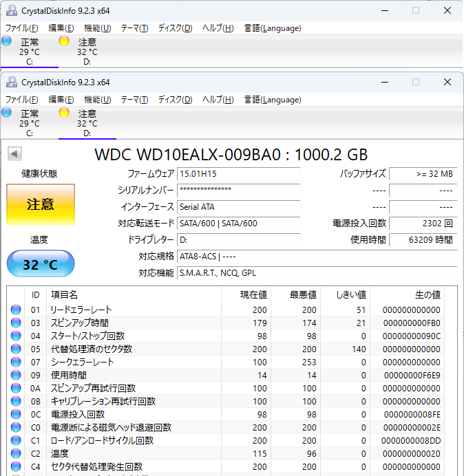The height and width of the screenshot is (476, 464).
Task: Click the 対応機能 field S.M.A.R.T., NCQ, GPL
Action: click(317, 273)
